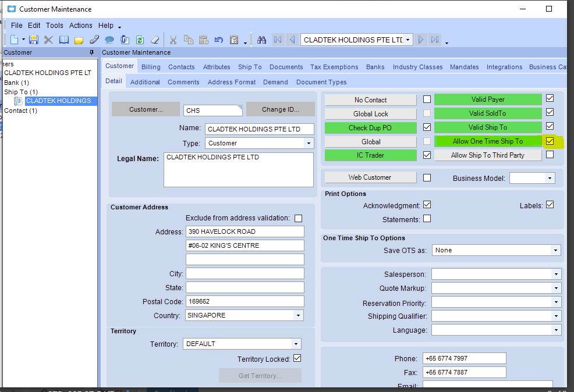The height and width of the screenshot is (392, 574).
Task: Go to the next customer record
Action: point(421,40)
